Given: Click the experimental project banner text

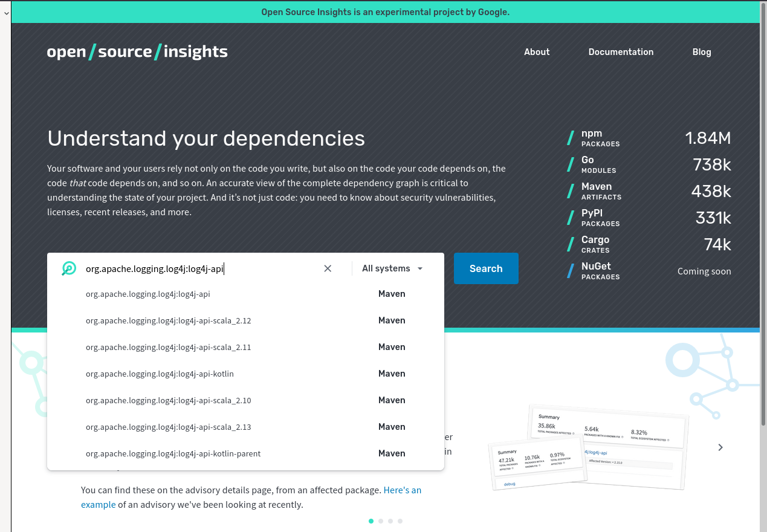Looking at the screenshot, I should (385, 12).
